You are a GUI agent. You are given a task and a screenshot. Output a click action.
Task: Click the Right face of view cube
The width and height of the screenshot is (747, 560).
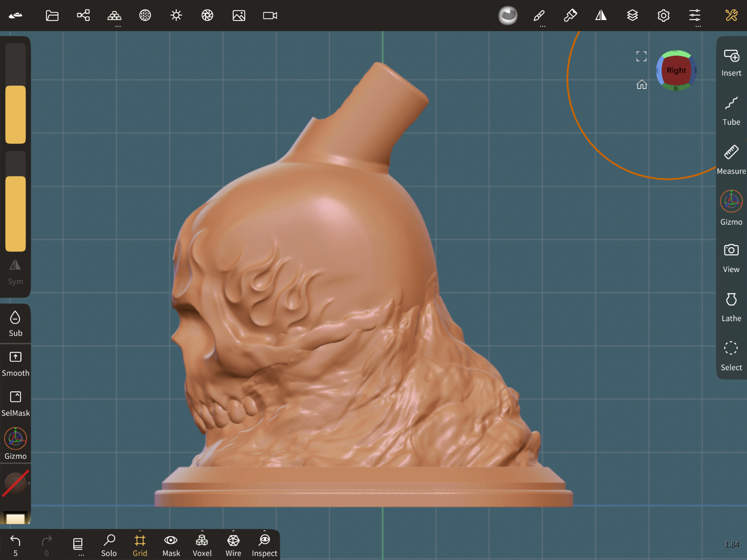click(x=676, y=70)
